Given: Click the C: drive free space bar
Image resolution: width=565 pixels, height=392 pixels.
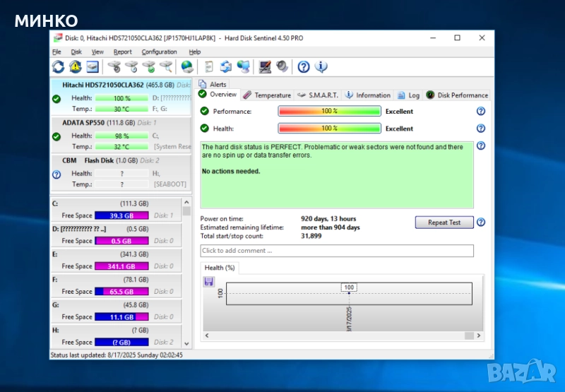Looking at the screenshot, I should pos(121,215).
